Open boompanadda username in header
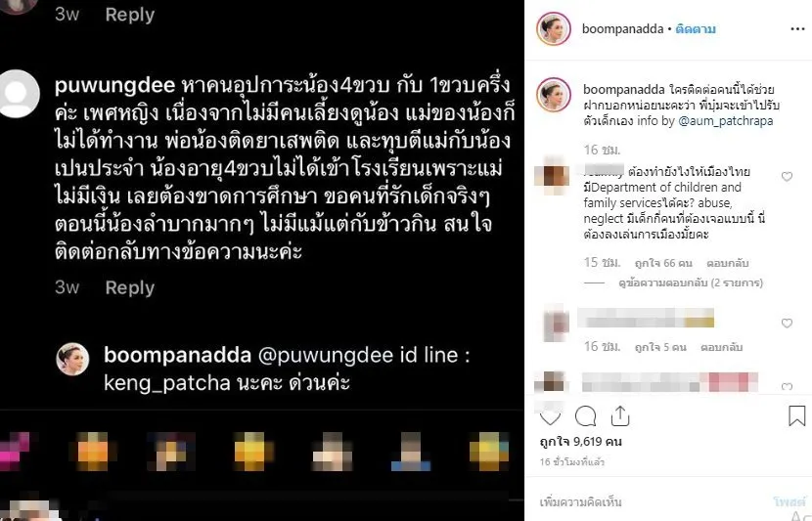 [622, 29]
